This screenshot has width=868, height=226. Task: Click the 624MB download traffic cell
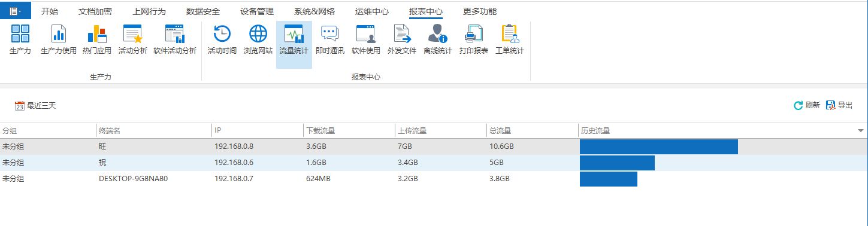[x=317, y=179]
